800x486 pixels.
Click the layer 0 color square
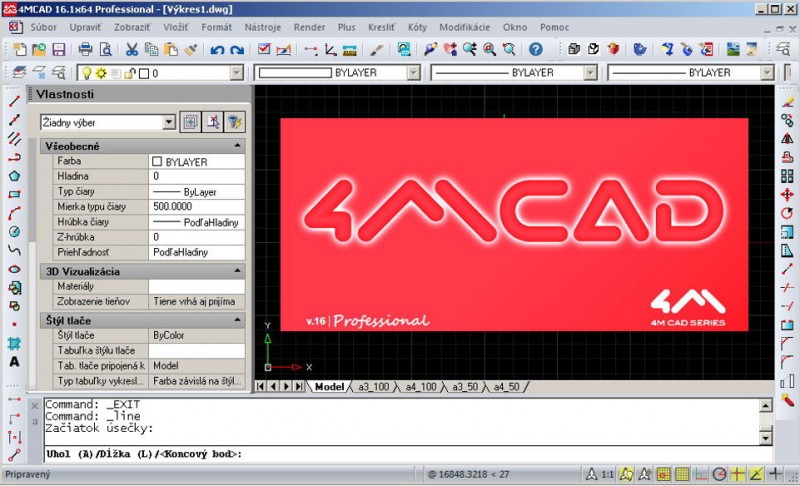click(144, 74)
